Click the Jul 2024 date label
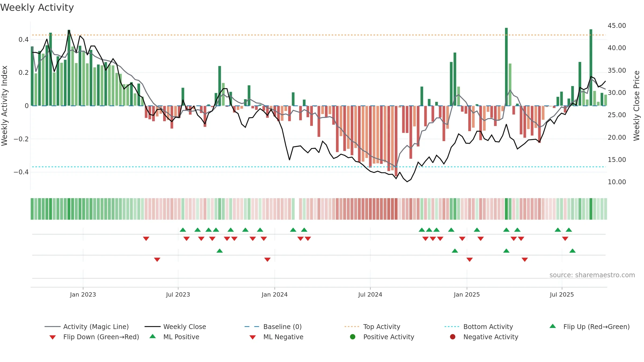This screenshot has width=644, height=362. tap(370, 294)
